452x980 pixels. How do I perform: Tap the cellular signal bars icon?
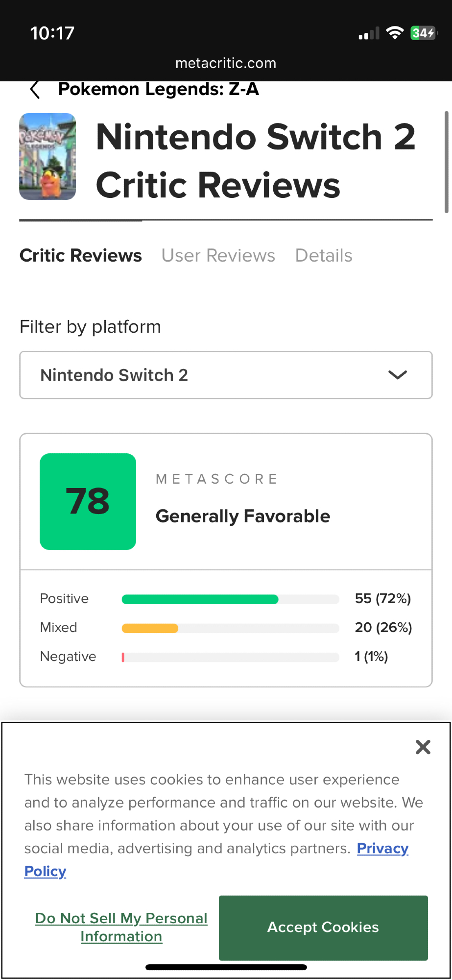[x=369, y=33]
